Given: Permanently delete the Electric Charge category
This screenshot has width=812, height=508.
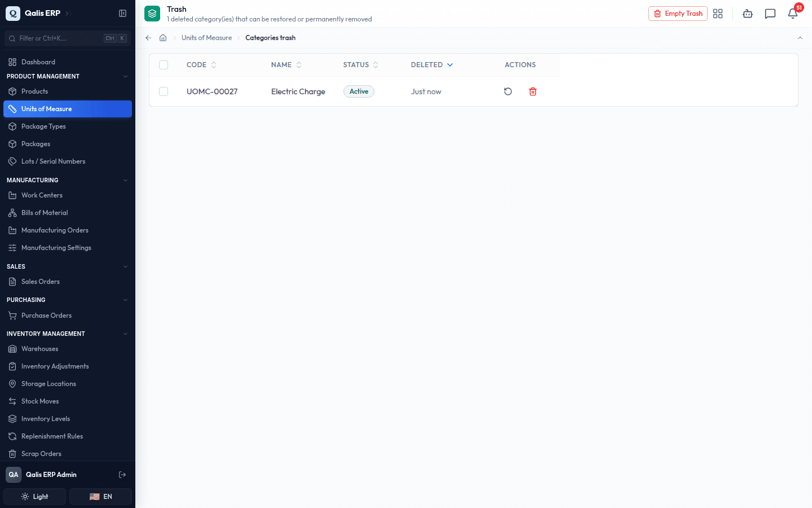Looking at the screenshot, I should tap(533, 91).
